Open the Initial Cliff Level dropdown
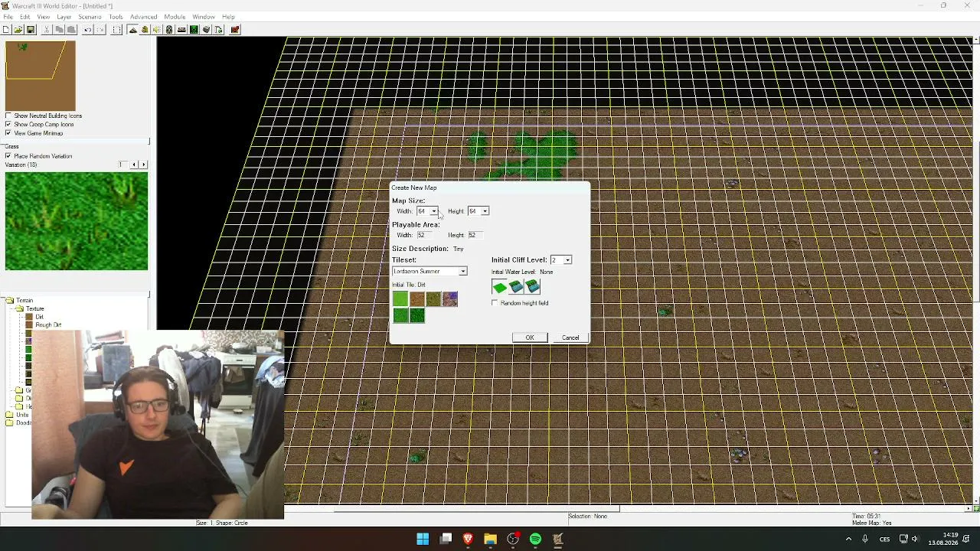The image size is (980, 551). click(567, 260)
